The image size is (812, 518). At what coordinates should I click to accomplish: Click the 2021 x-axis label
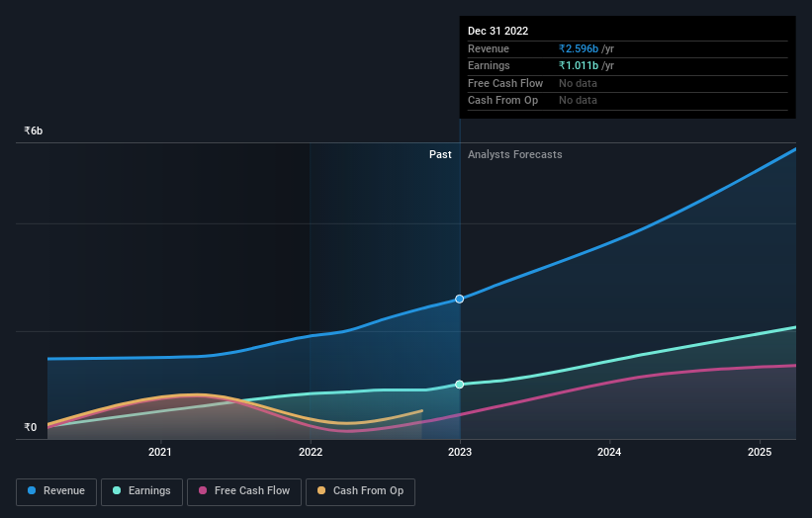(x=160, y=452)
